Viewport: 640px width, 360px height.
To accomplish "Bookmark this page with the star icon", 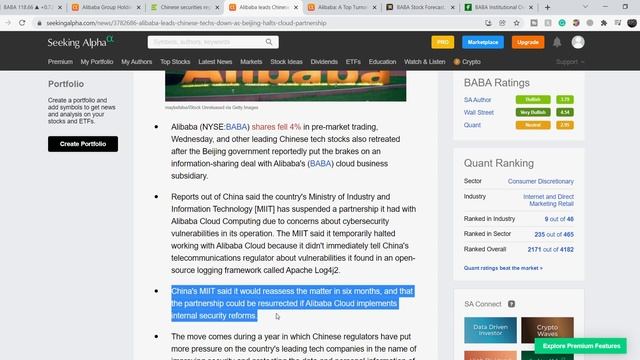I will click(517, 23).
